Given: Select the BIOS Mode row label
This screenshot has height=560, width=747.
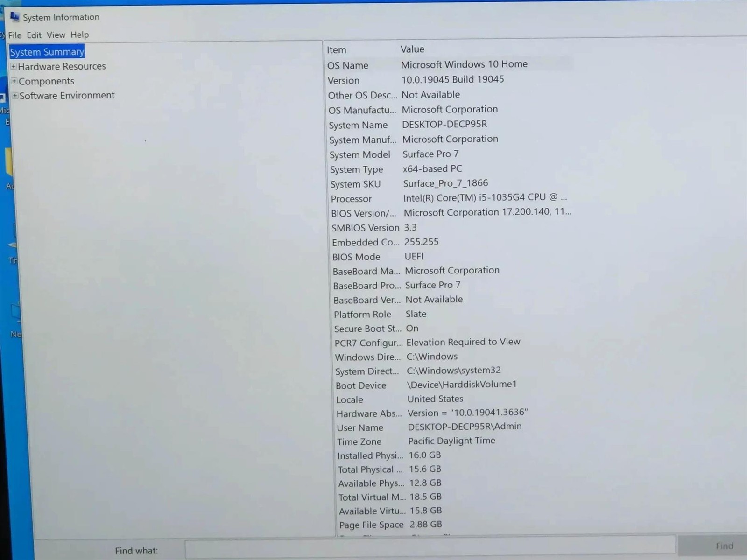Looking at the screenshot, I should (356, 257).
